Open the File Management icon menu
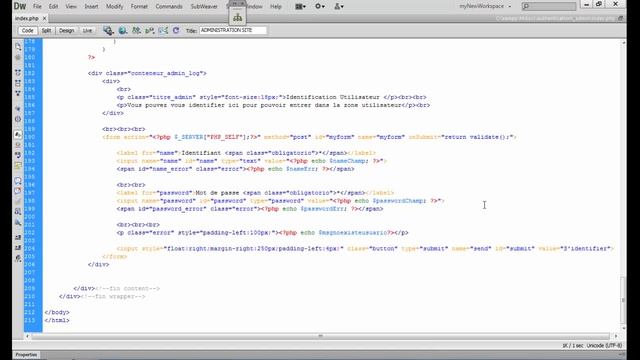Viewport: 640px width, 360px height. 136,31
